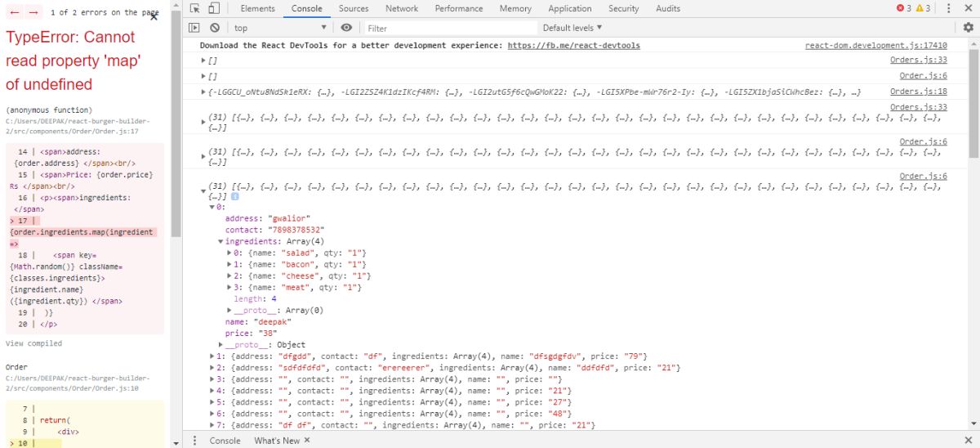Open drawer menu dots icon

click(x=194, y=441)
